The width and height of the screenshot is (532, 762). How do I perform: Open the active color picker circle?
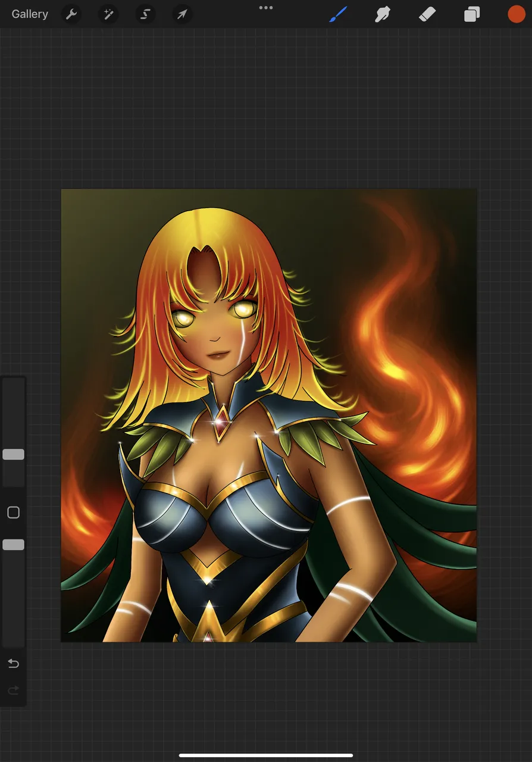click(517, 14)
